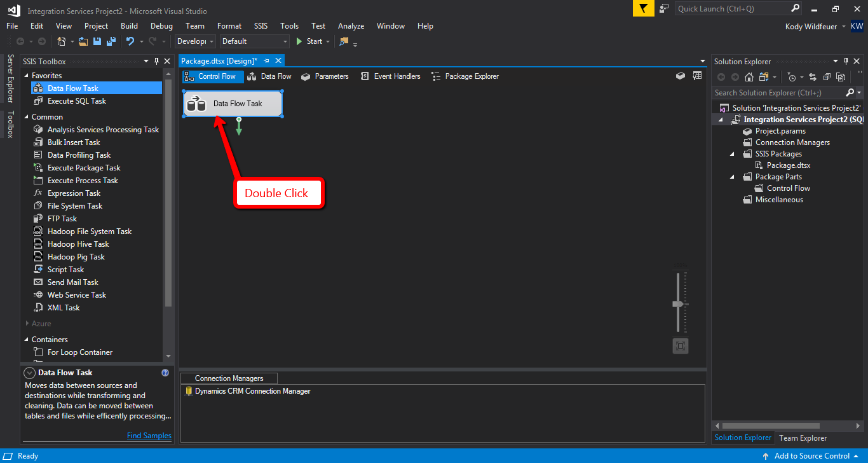Click the Solution Explorer horizontal scrollbar

pyautogui.click(x=771, y=425)
